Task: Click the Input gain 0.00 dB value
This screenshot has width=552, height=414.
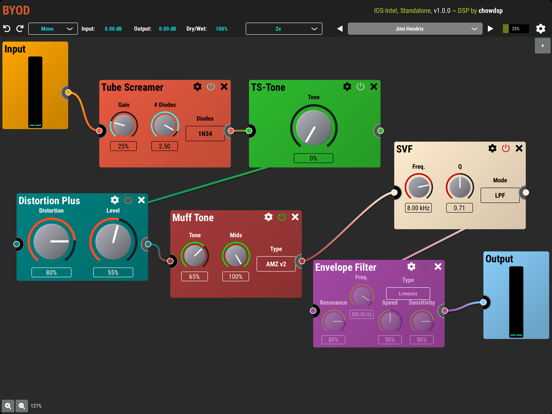Action: 113,29
